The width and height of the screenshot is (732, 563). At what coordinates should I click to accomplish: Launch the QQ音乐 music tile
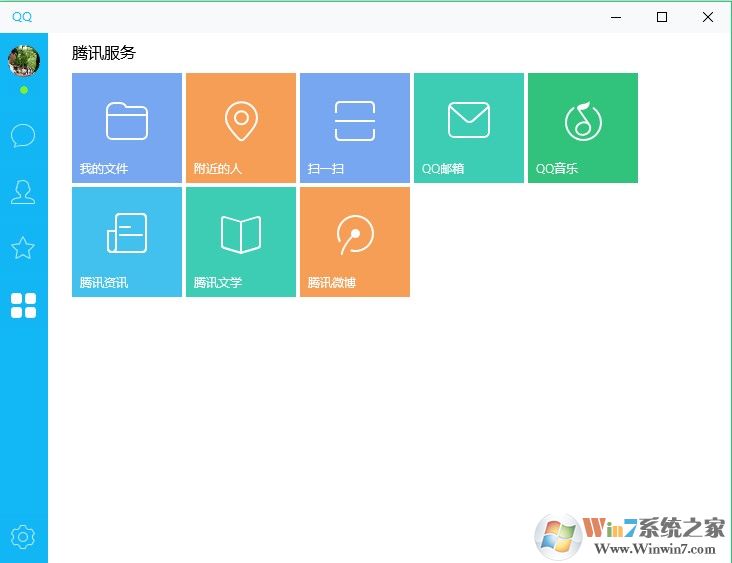[x=583, y=128]
